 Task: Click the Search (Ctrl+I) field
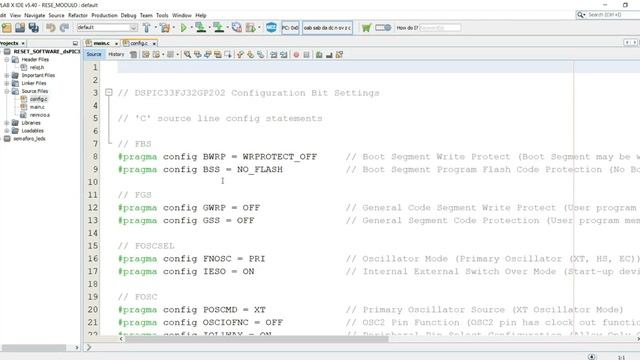tap(612, 15)
